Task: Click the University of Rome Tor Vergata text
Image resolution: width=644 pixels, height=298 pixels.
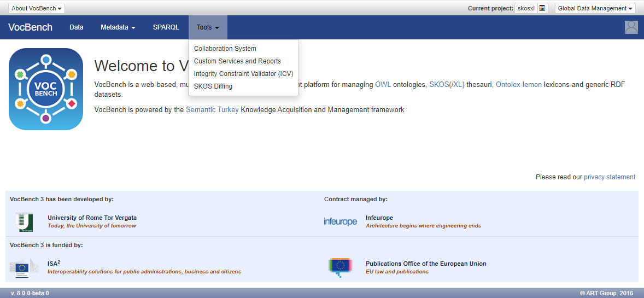Action: coord(92,218)
